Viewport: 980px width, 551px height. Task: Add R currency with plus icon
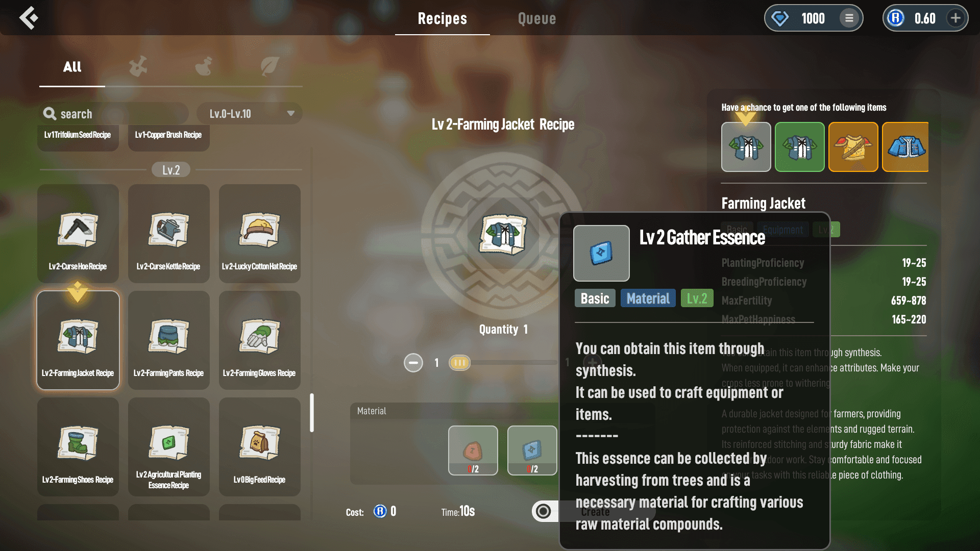955,18
